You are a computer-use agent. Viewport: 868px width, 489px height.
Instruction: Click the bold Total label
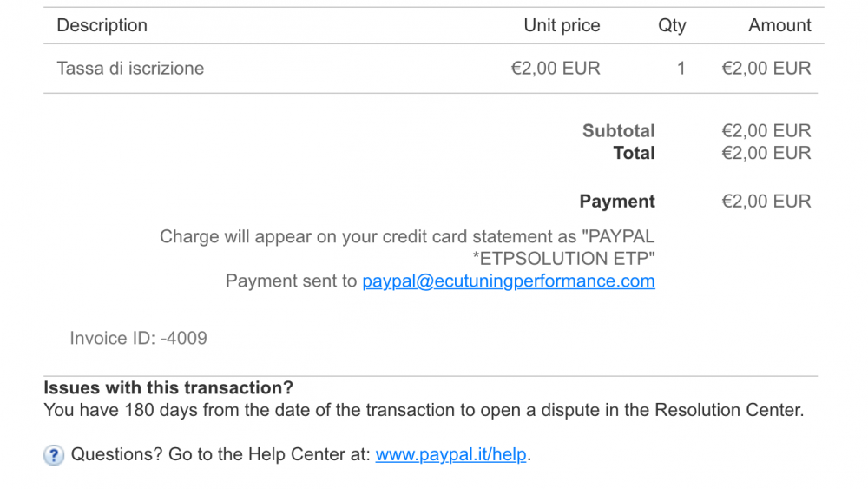coord(634,154)
